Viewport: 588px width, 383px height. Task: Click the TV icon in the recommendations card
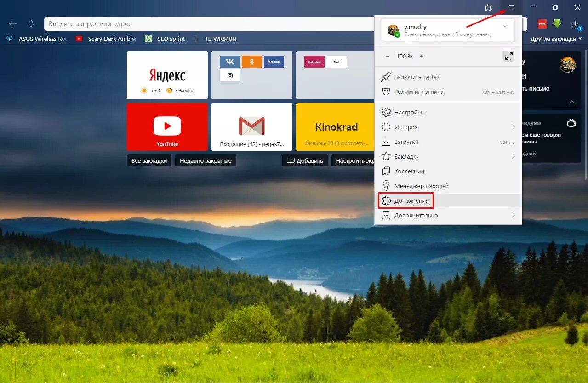tap(571, 123)
